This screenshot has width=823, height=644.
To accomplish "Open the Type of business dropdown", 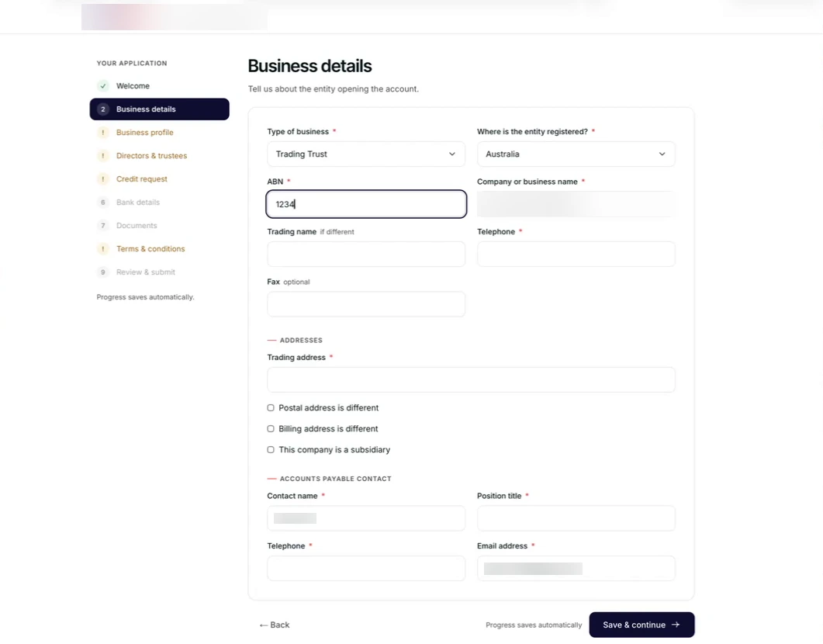I will click(366, 154).
